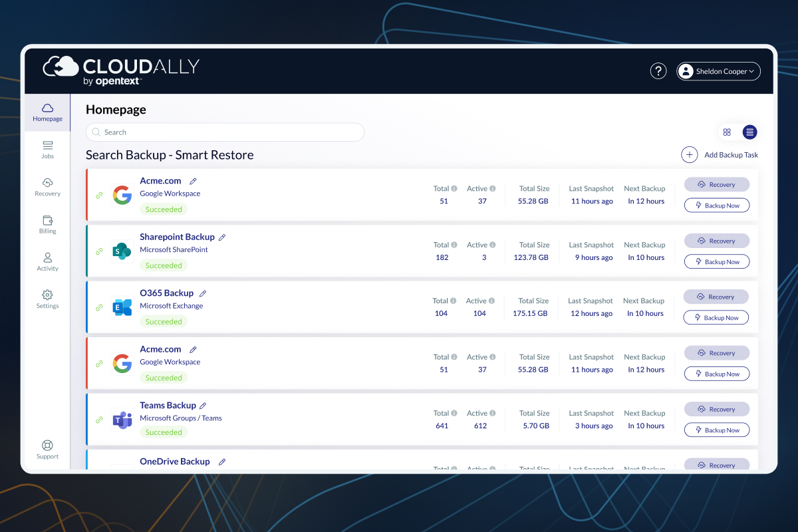This screenshot has height=532, width=798.
Task: Click the green link icon beside O365 Backup
Action: tap(99, 307)
